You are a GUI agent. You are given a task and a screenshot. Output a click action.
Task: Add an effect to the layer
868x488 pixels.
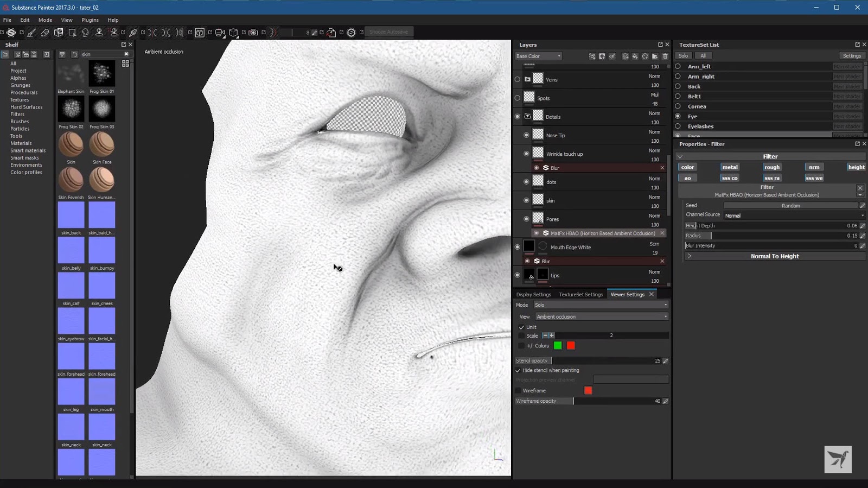click(x=592, y=56)
